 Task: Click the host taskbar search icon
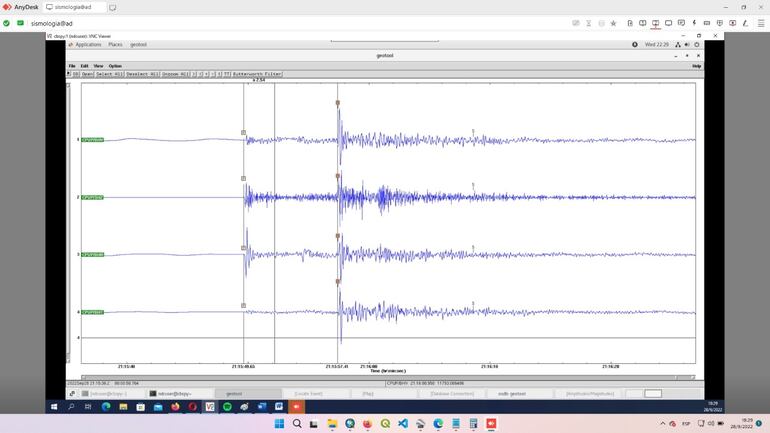point(297,424)
